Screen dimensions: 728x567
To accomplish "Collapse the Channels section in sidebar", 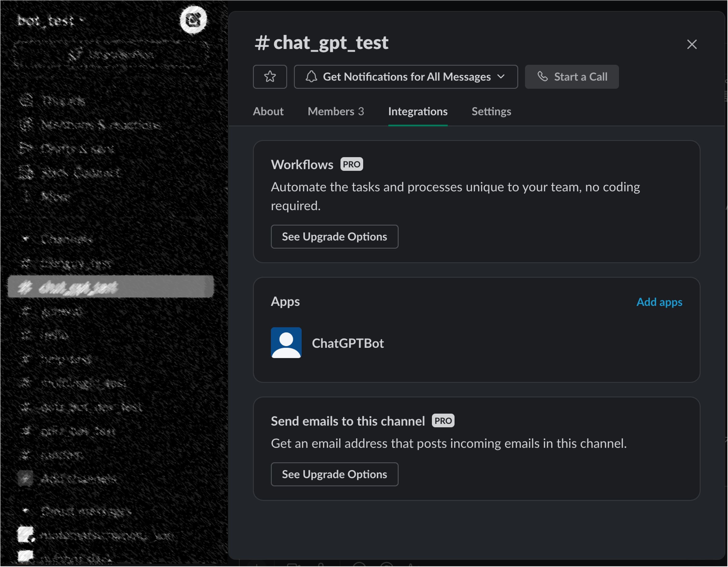I will point(26,239).
